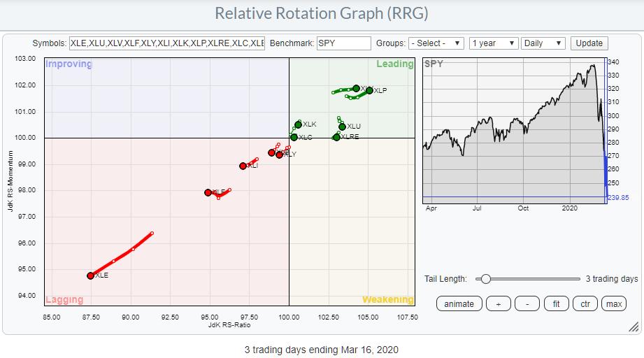This screenshot has width=644, height=358.
Task: Focus the Symbols input field
Action: pyautogui.click(x=166, y=43)
